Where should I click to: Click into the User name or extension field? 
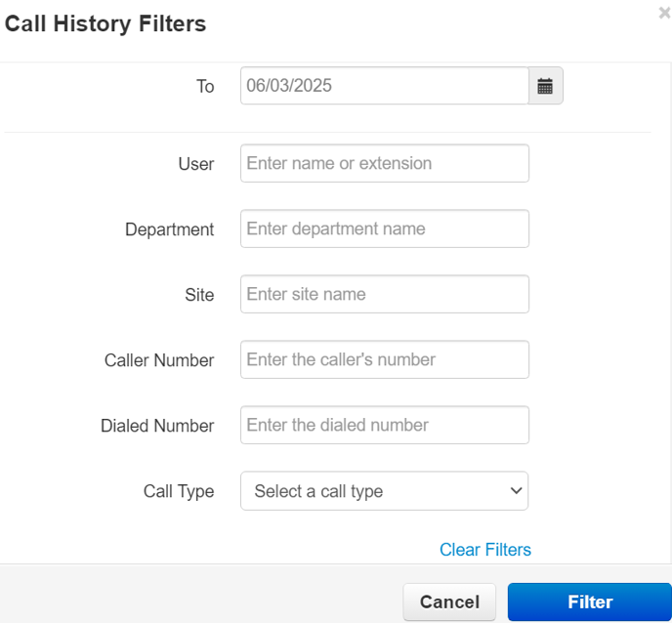[x=385, y=163]
